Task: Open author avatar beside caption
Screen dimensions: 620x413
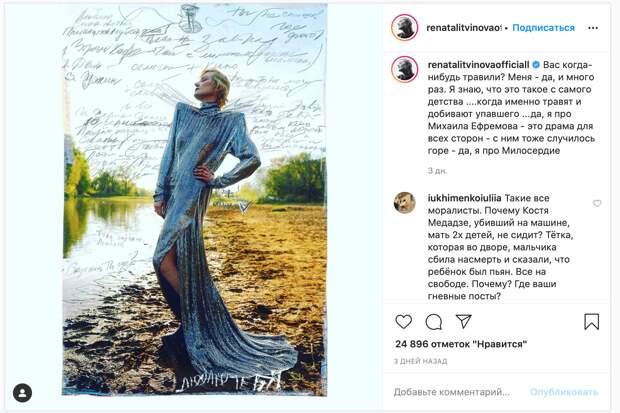Action: point(405,69)
